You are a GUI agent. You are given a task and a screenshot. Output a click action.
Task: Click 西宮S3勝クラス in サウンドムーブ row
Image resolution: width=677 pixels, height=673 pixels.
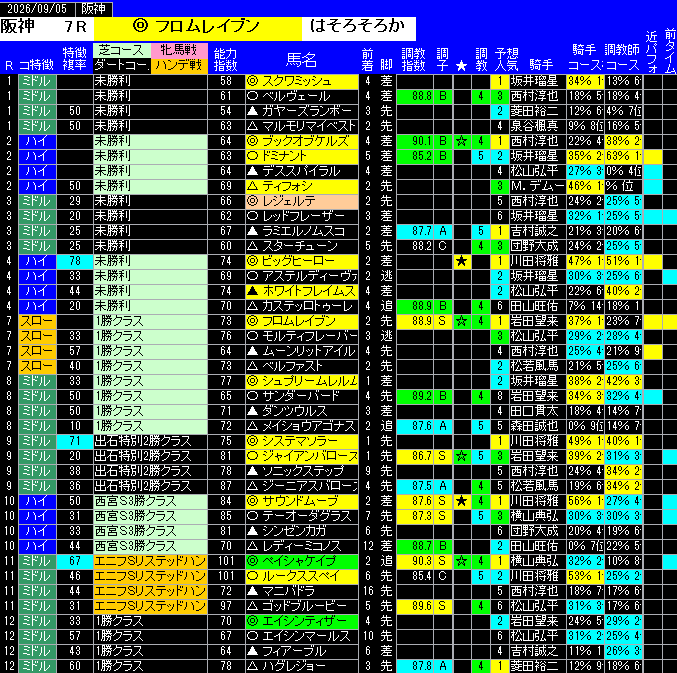click(x=150, y=501)
